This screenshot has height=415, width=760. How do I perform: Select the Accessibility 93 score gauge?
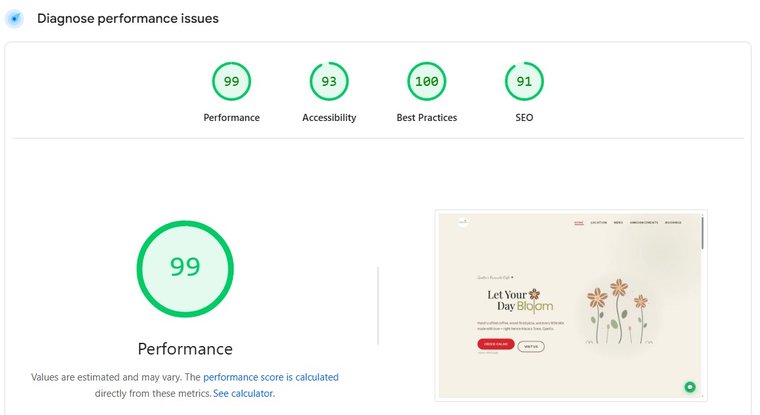tap(329, 81)
